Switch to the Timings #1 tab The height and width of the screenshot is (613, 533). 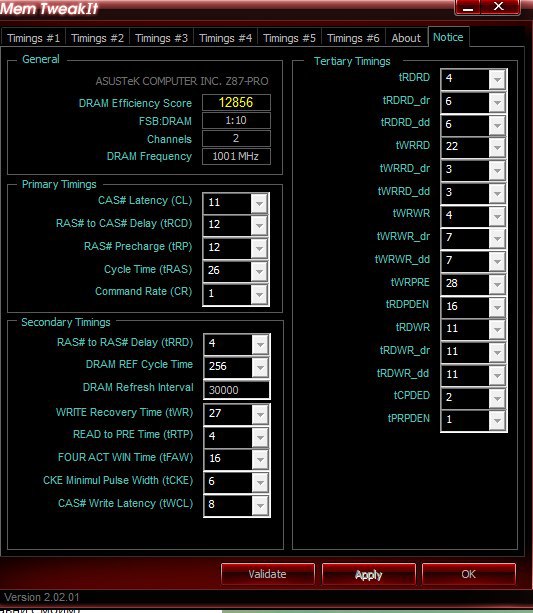point(33,38)
